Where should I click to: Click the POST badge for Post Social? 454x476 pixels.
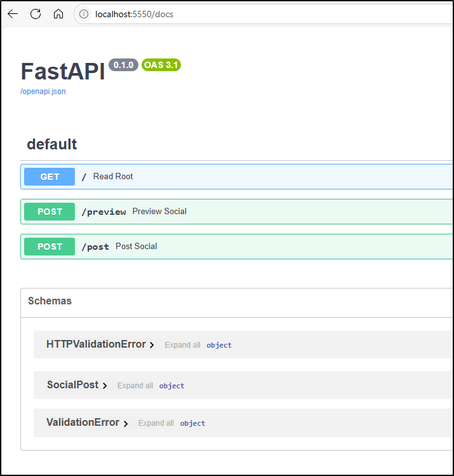pos(50,247)
